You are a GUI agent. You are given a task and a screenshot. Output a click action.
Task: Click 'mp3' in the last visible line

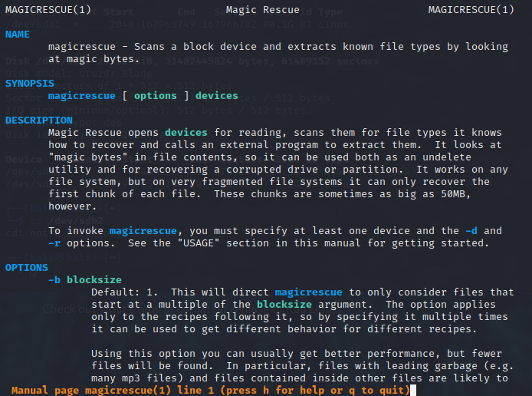[131, 378]
